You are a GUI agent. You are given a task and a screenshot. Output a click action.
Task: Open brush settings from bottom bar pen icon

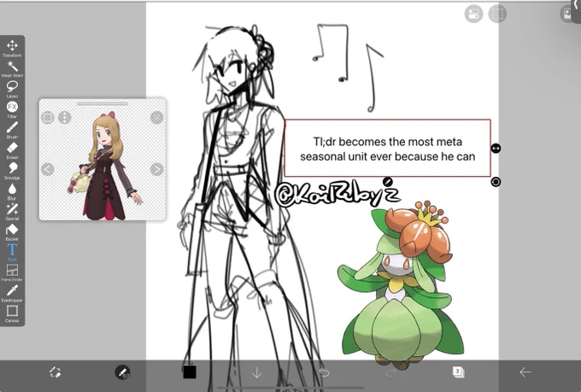123,372
